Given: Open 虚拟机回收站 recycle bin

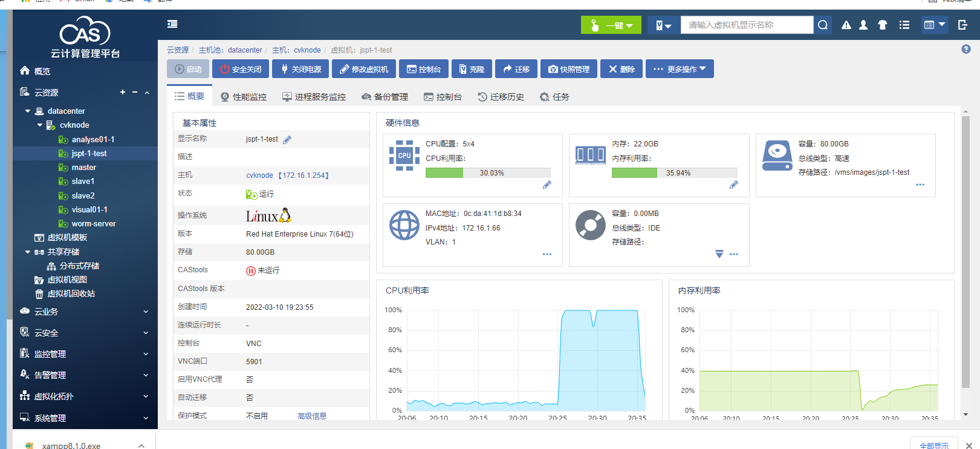Looking at the screenshot, I should tap(71, 294).
